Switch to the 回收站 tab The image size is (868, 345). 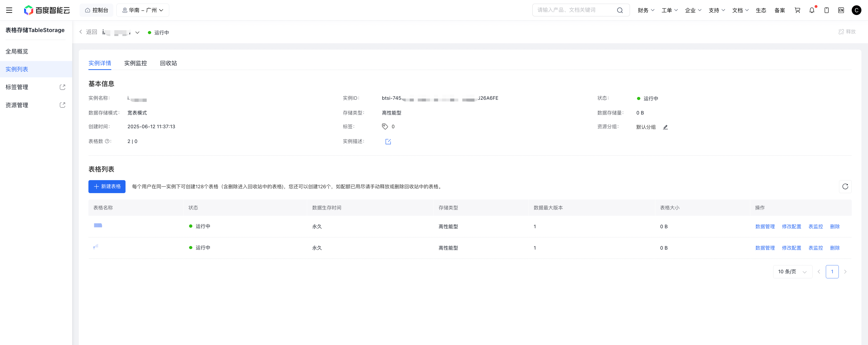168,63
